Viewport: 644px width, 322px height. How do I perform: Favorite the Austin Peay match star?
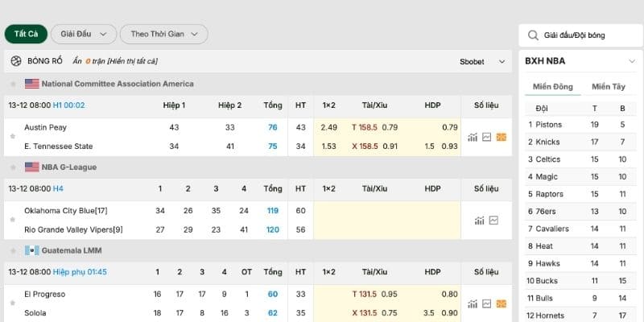(x=12, y=137)
